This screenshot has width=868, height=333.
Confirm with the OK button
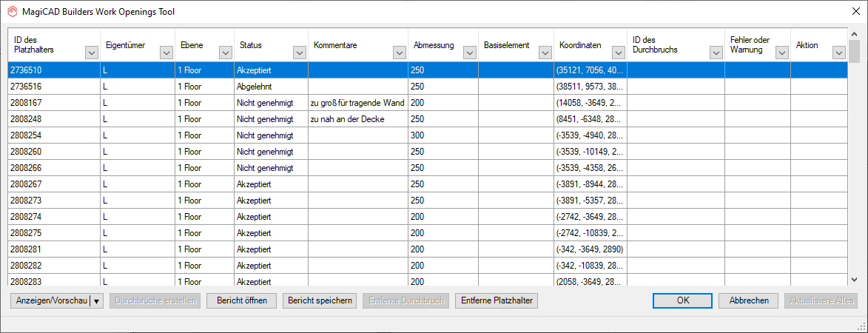(x=683, y=300)
